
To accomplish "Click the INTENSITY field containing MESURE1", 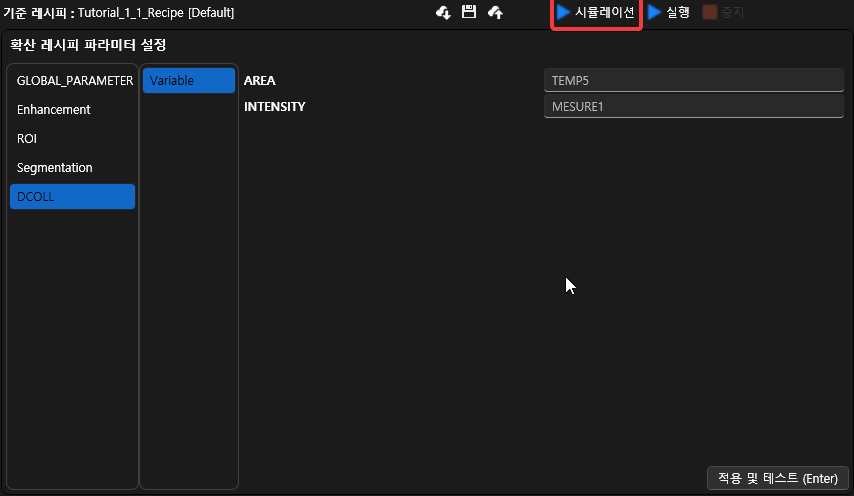I will [x=694, y=106].
